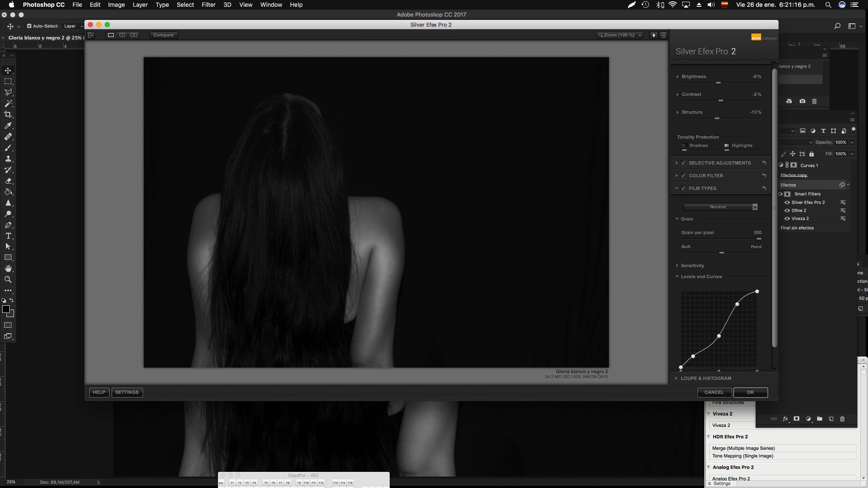Screen dimensions: 868x488
Task: Toggle the Selective Adjustments checkbox
Action: coord(684,163)
